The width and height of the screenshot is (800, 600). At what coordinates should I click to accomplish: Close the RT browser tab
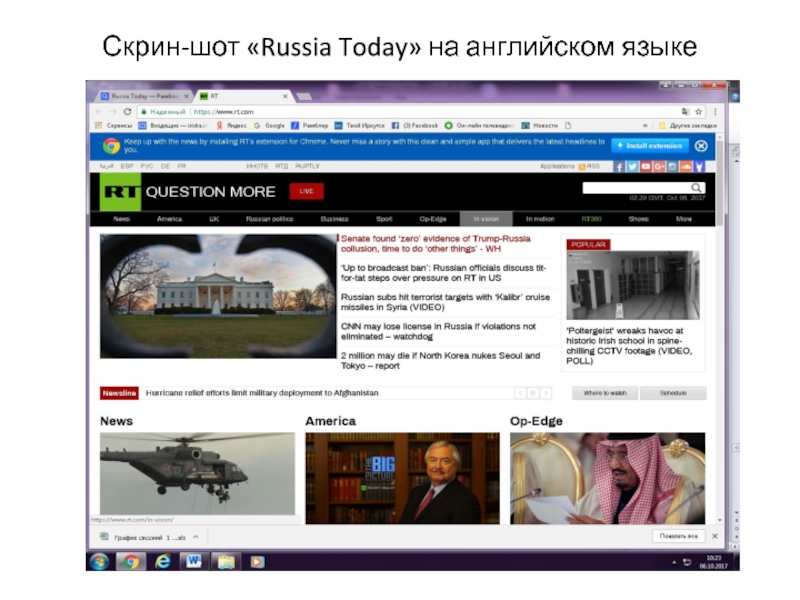285,96
